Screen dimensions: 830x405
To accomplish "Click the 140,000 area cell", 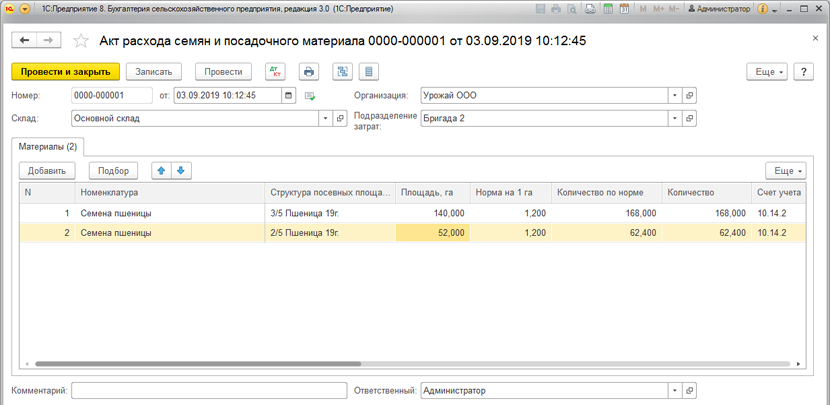I will tap(433, 213).
